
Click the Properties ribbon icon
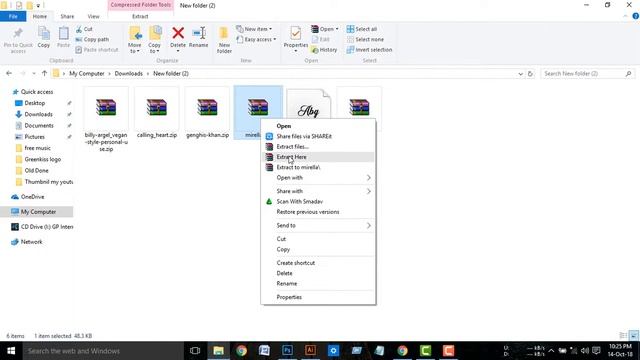(x=296, y=33)
